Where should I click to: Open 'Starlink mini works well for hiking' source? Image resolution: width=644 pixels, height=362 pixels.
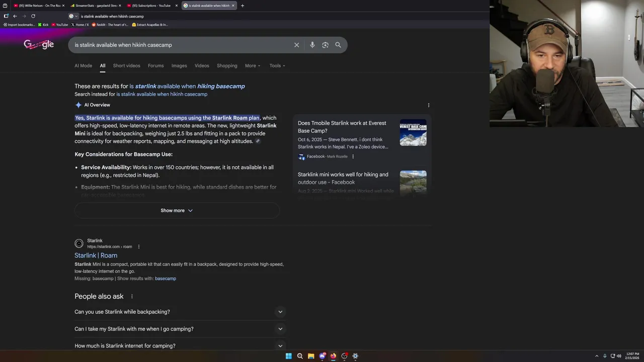click(x=343, y=178)
